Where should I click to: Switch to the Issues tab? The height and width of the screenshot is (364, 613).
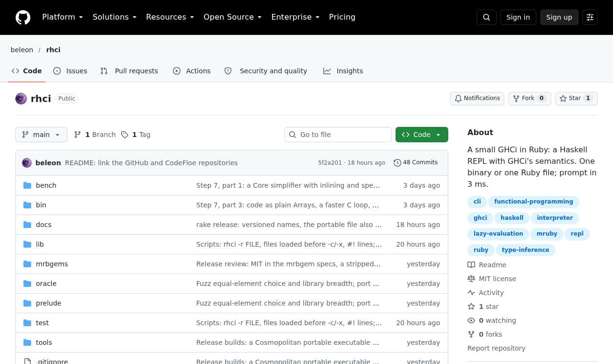coord(70,71)
